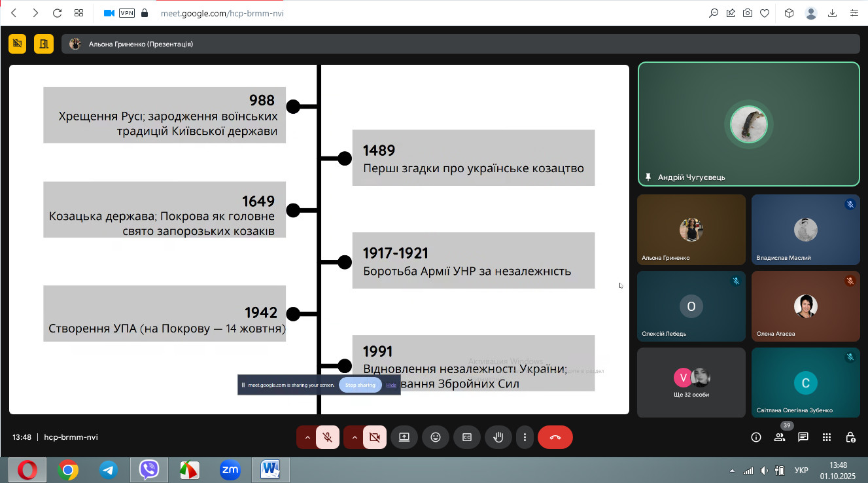The height and width of the screenshot is (483, 868).
Task: Expand audio settings arrow beside the microphone
Action: click(x=307, y=437)
